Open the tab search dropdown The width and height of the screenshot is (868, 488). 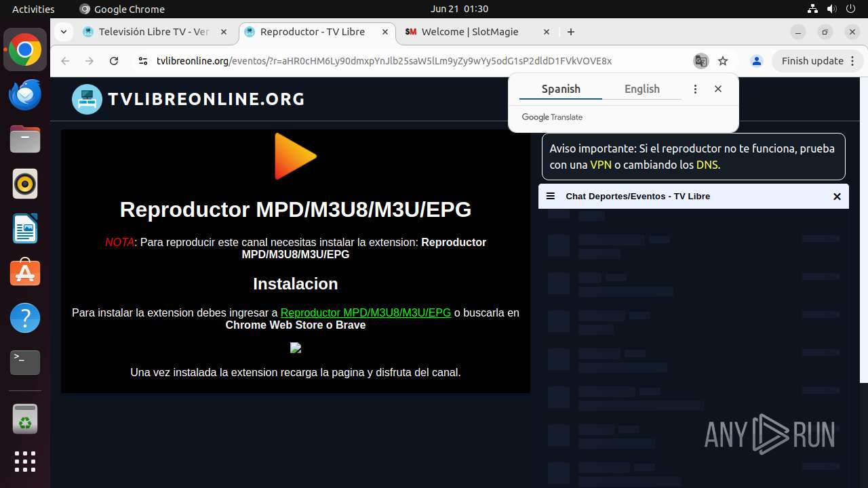pyautogui.click(x=63, y=32)
